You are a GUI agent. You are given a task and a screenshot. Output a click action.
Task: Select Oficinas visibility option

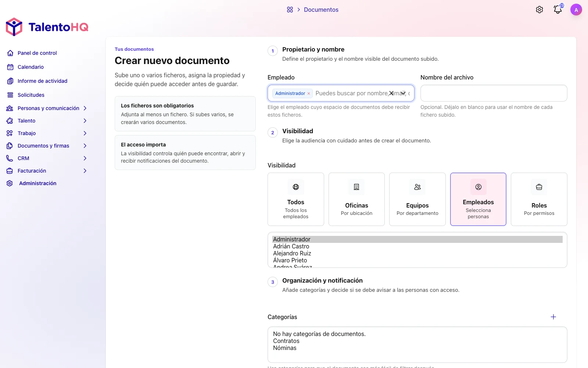[x=356, y=199]
